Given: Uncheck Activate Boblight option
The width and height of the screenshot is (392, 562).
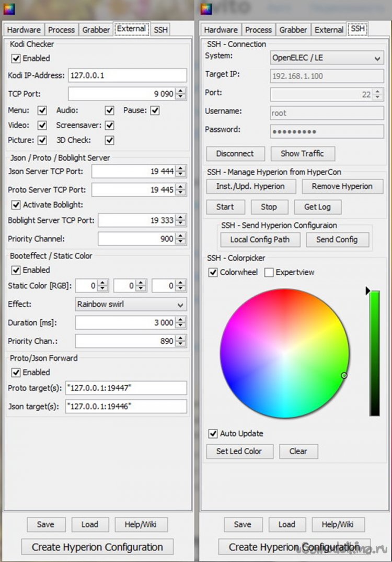Looking at the screenshot, I should tap(16, 205).
